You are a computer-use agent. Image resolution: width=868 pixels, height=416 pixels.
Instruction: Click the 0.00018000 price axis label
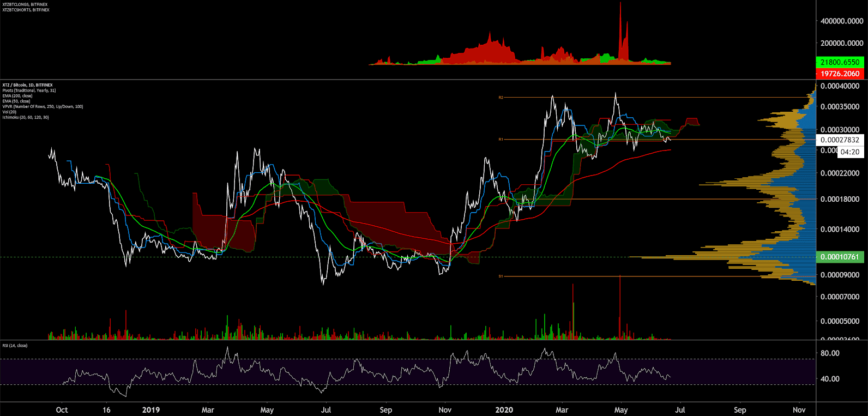(x=840, y=200)
